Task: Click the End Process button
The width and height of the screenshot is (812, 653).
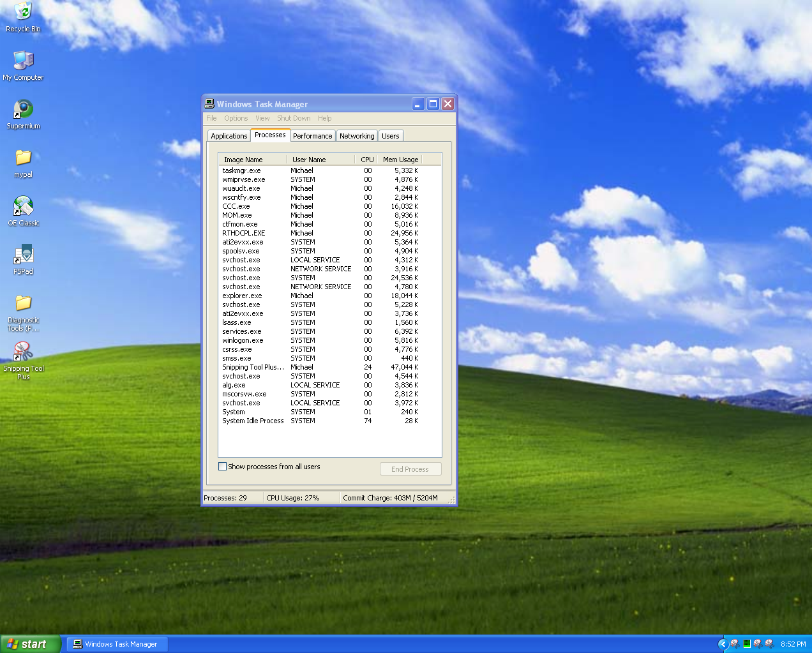Action: [x=410, y=469]
